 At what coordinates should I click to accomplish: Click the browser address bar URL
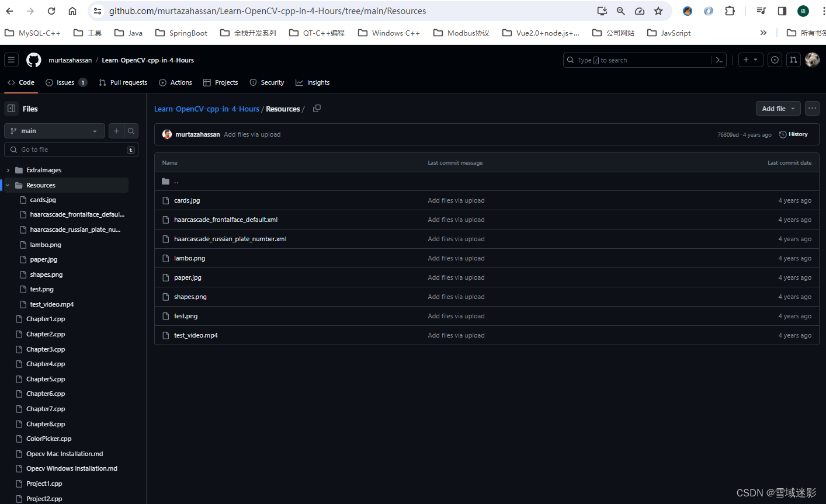(268, 11)
